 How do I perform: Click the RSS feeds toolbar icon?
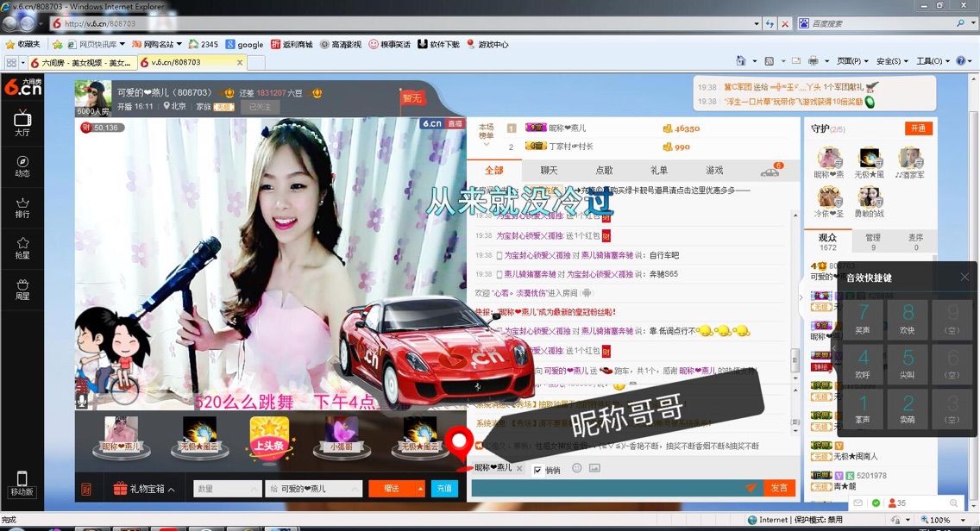(x=770, y=61)
